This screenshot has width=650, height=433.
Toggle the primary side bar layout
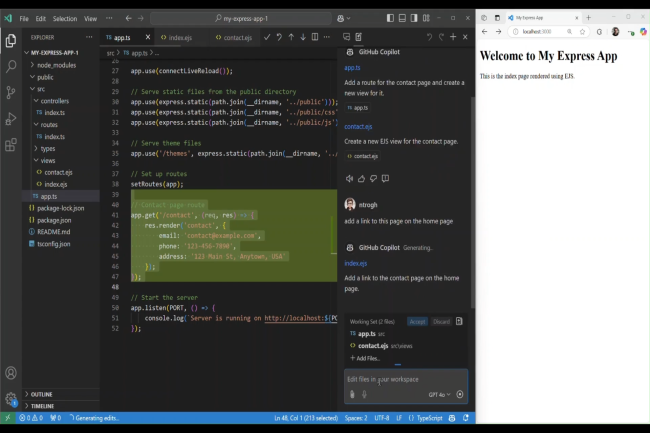390,18
